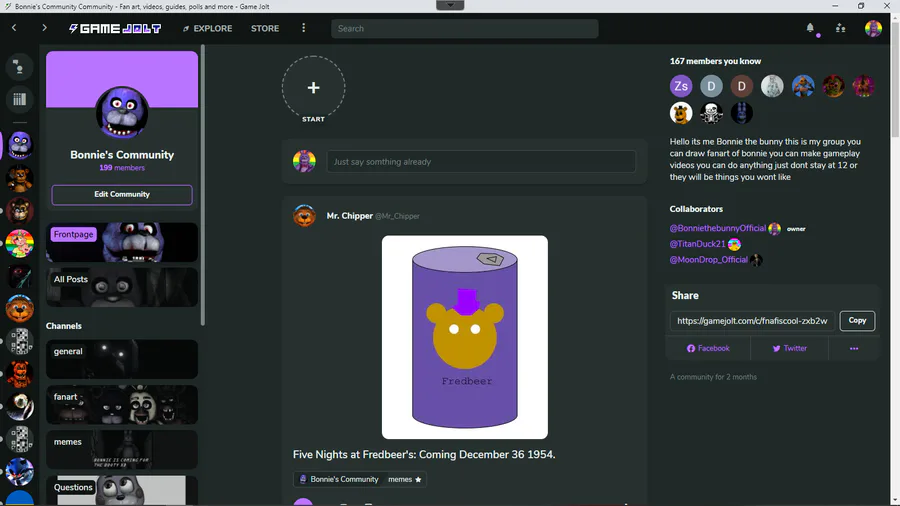The width and height of the screenshot is (900, 506).
Task: Go back with the left arrow
Action: (x=14, y=28)
